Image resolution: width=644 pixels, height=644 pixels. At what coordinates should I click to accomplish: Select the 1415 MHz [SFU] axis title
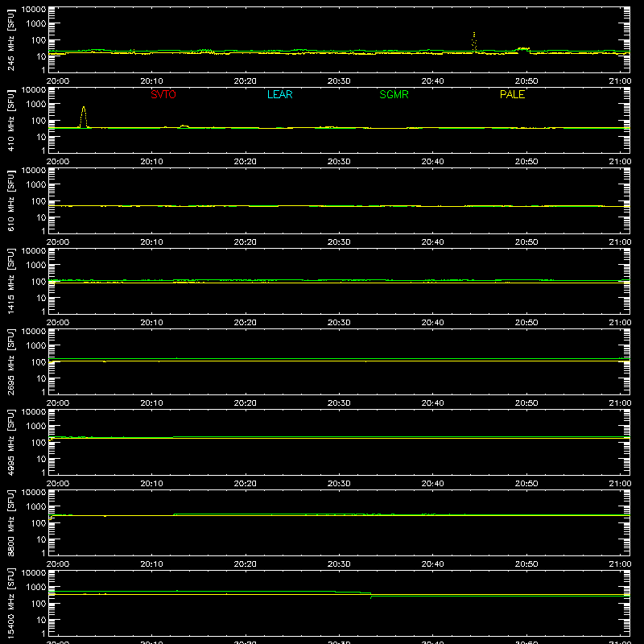[x=11, y=281]
